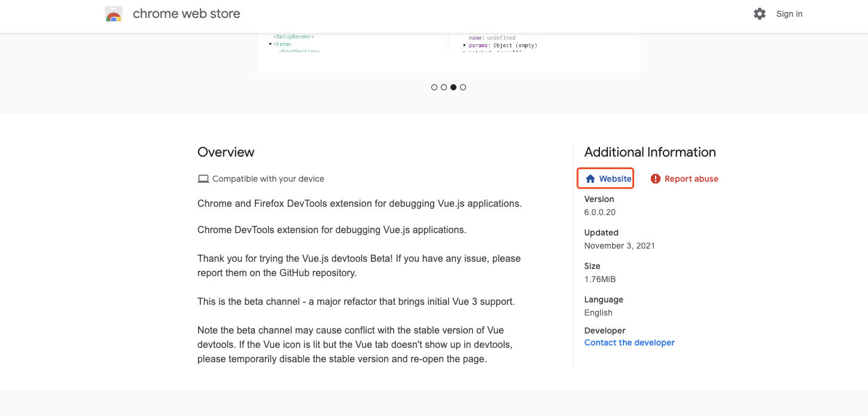The height and width of the screenshot is (416, 868).
Task: Click the 'Chrome and Firefox DevTools extension' line
Action: 360,203
